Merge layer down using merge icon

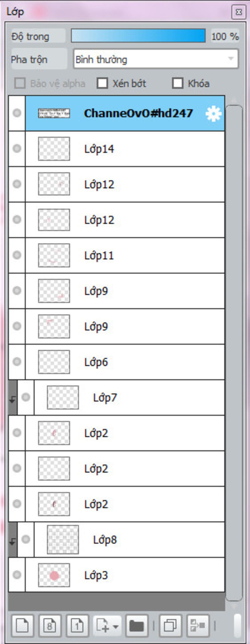point(198,626)
